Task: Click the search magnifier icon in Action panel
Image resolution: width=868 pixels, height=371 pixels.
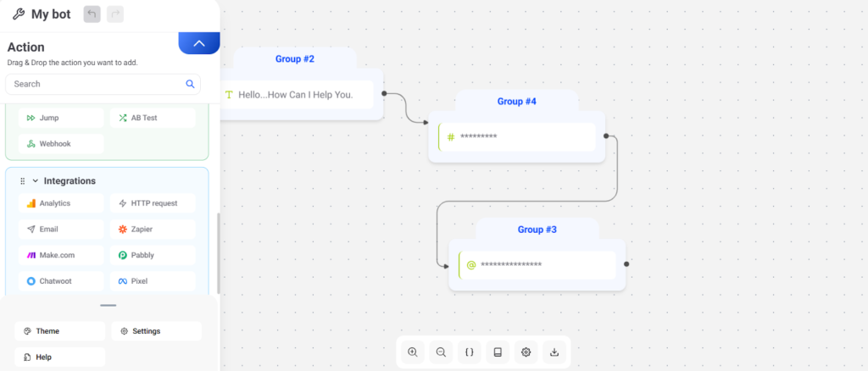Action: [x=190, y=84]
